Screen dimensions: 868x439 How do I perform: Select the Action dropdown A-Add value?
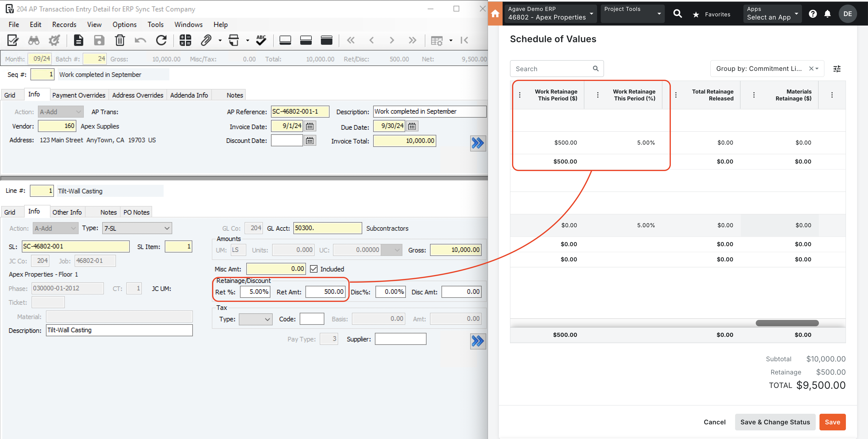(54, 228)
